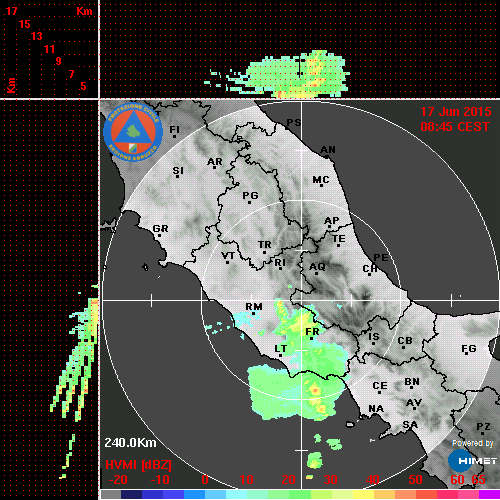Click the Powered by text
This screenshot has height=500, width=500.
(x=472, y=443)
